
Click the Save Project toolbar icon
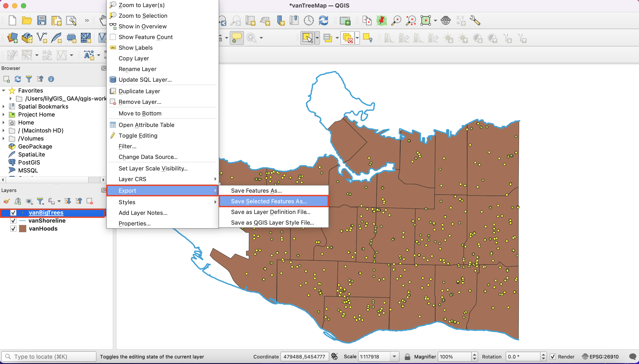click(42, 20)
